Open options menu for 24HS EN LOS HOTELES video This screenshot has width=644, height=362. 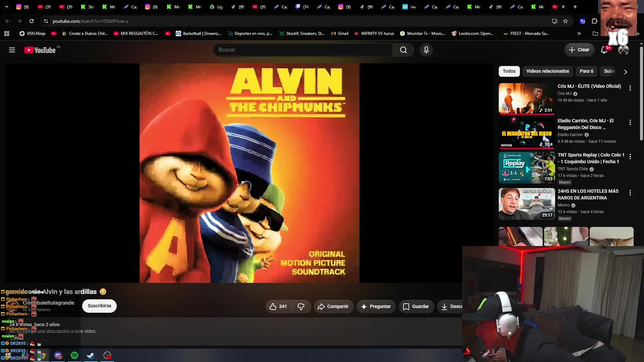(630, 193)
